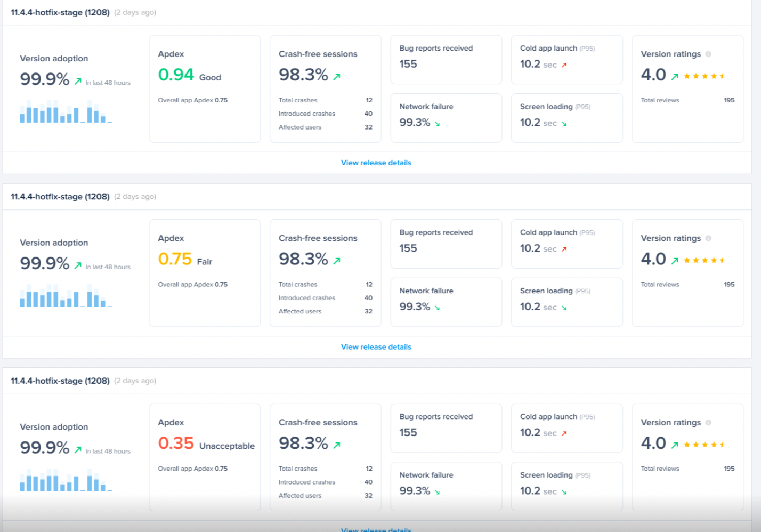Open View release details under 0.75 Fair card

coord(376,347)
